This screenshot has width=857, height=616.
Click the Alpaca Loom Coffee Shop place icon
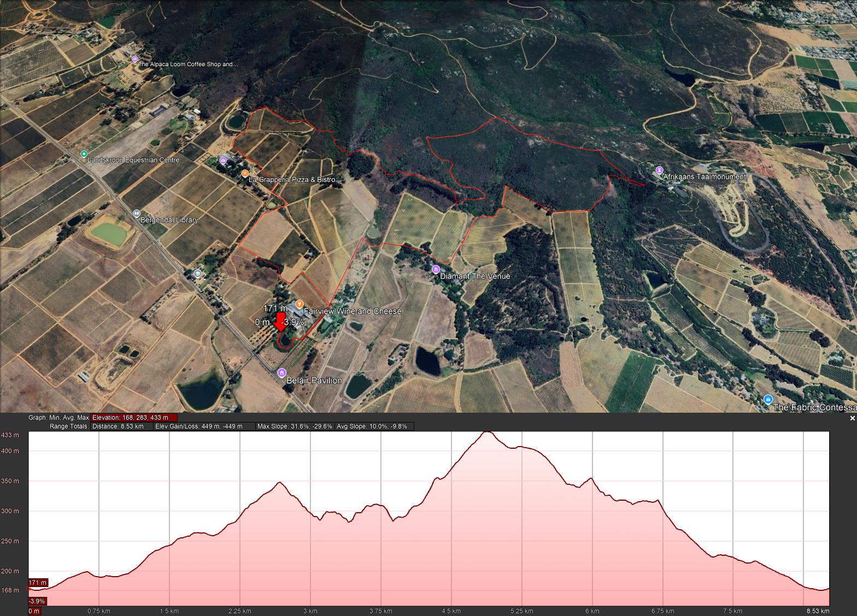click(x=135, y=59)
